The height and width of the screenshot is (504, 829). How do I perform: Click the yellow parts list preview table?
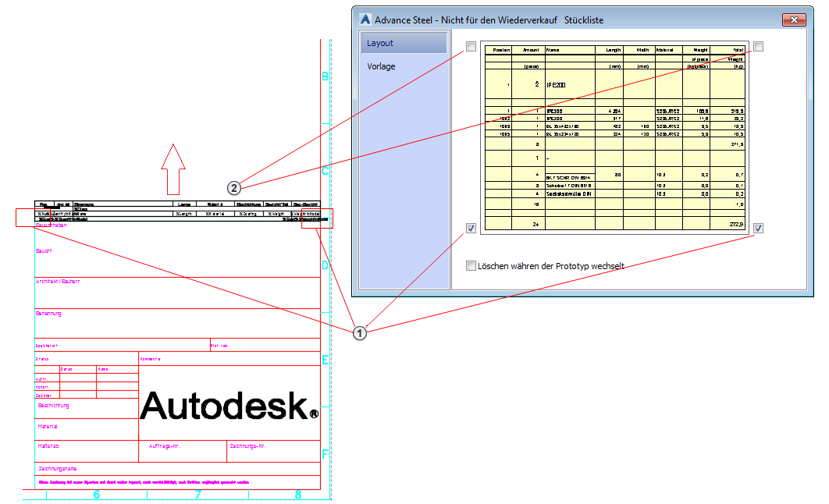click(614, 137)
